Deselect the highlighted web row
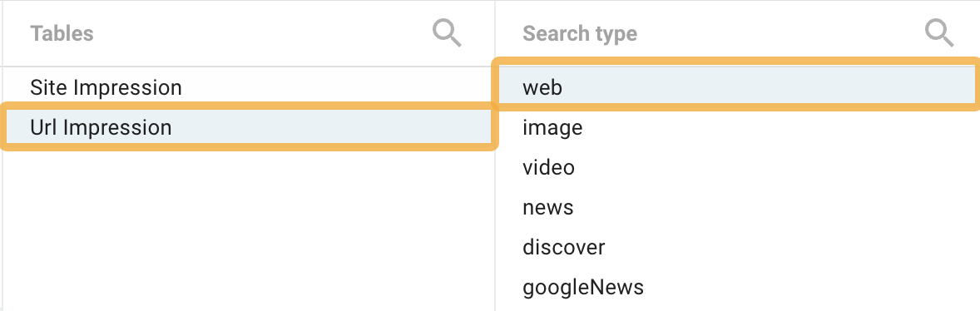The height and width of the screenshot is (311, 980). [737, 87]
